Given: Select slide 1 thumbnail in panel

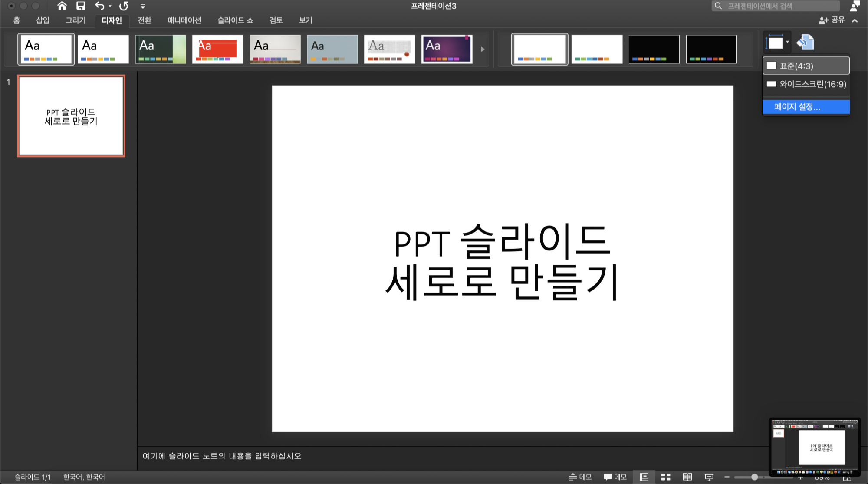Looking at the screenshot, I should [x=71, y=116].
